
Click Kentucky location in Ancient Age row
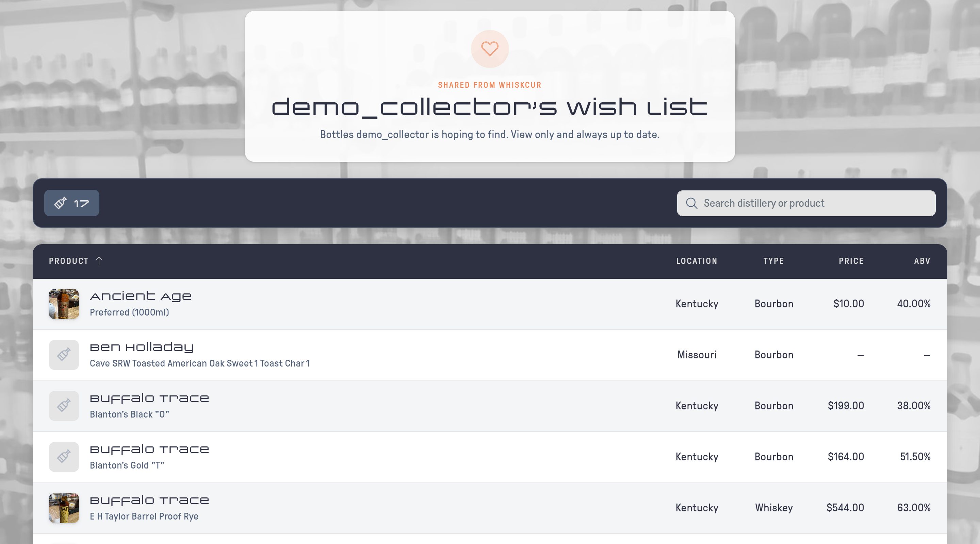[x=697, y=304]
